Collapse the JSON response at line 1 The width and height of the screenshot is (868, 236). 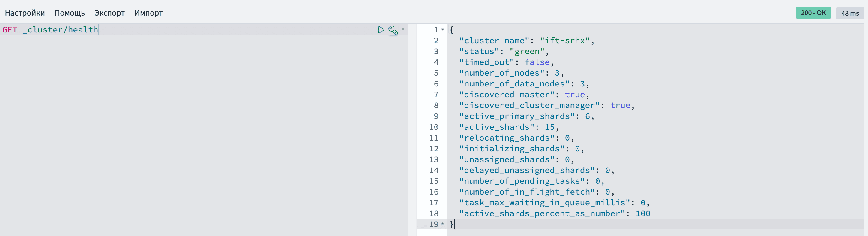443,30
